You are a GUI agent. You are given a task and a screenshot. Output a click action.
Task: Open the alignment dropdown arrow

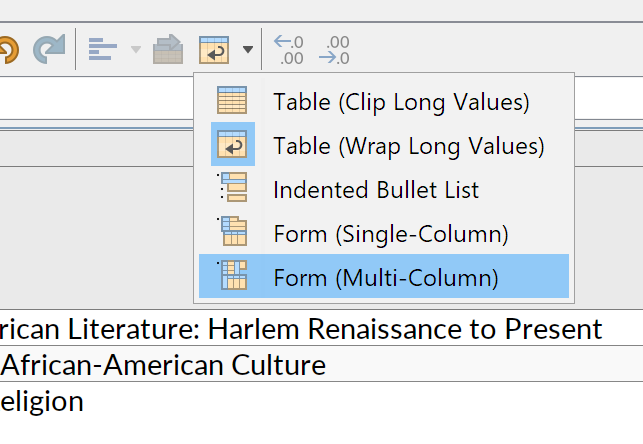click(136, 50)
